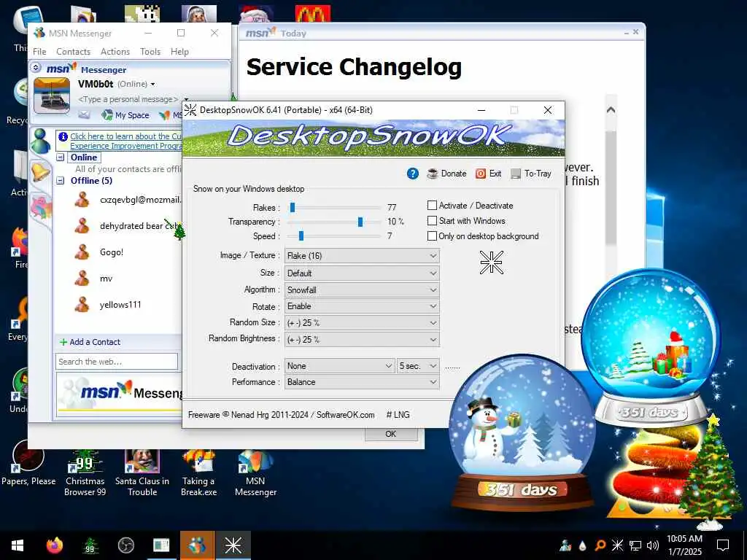
Task: Open the Random Size dropdown
Action: point(362,323)
